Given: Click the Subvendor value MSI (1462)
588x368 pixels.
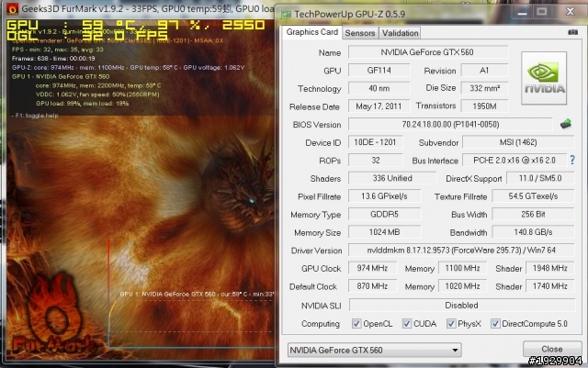Looking at the screenshot, I should 518,142.
